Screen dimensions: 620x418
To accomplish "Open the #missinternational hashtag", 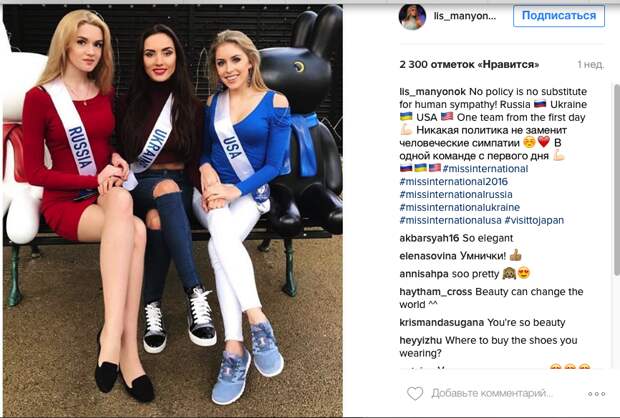I will tap(485, 169).
